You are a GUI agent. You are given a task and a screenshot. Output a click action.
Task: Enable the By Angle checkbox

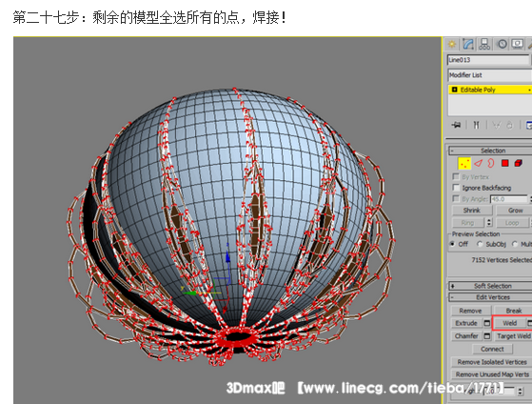pyautogui.click(x=456, y=198)
